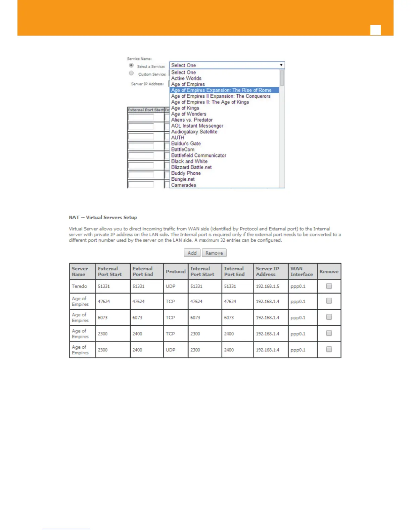Tick Remove checkbox for UDP 2300 row
The image size is (411, 532).
click(x=329, y=349)
